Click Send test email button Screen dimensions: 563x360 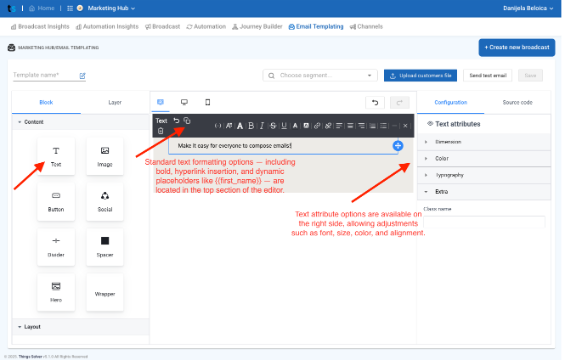[x=488, y=75]
